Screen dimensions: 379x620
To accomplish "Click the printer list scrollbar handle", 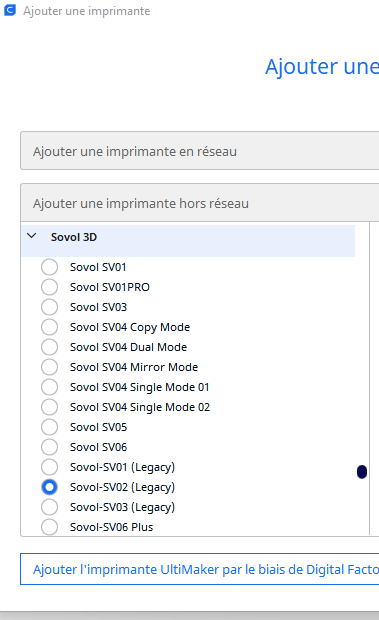I will (362, 472).
